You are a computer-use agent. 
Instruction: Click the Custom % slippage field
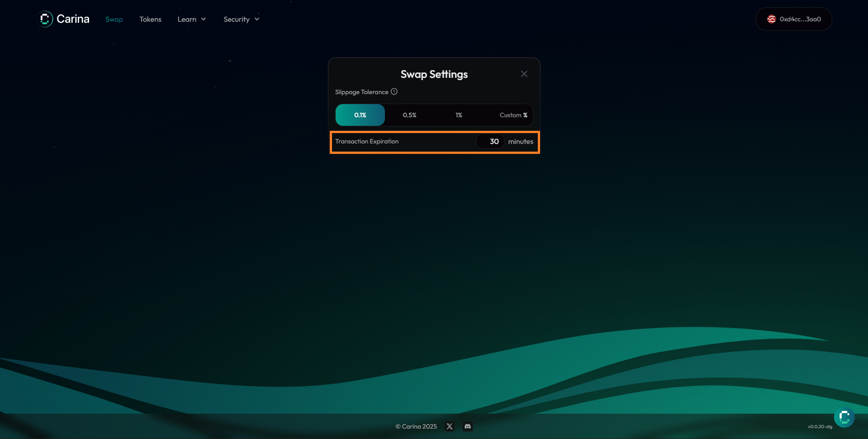point(510,115)
